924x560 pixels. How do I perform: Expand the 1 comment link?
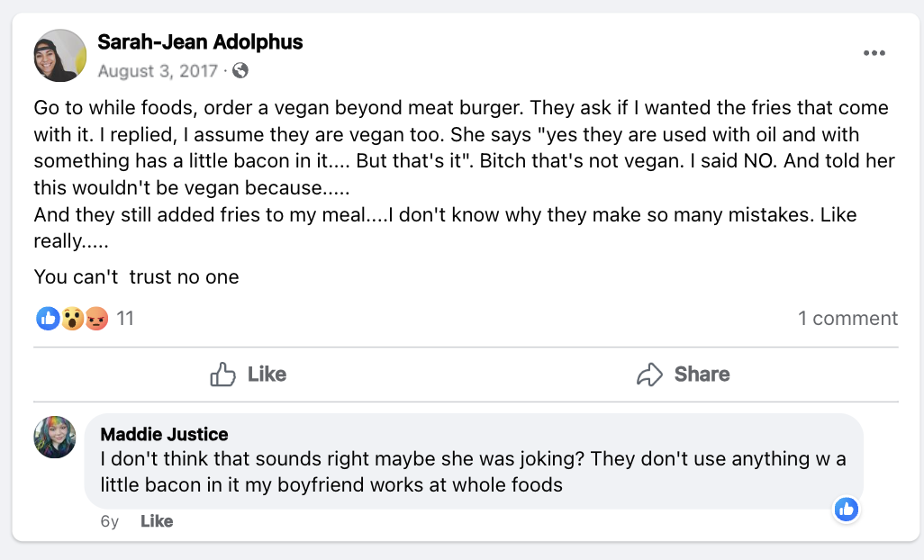point(848,318)
